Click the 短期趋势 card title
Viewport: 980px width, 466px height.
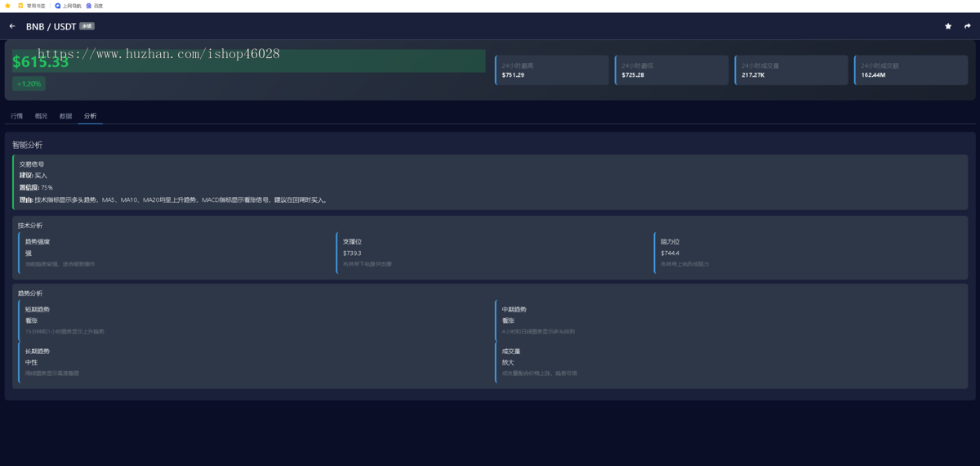pyautogui.click(x=38, y=309)
